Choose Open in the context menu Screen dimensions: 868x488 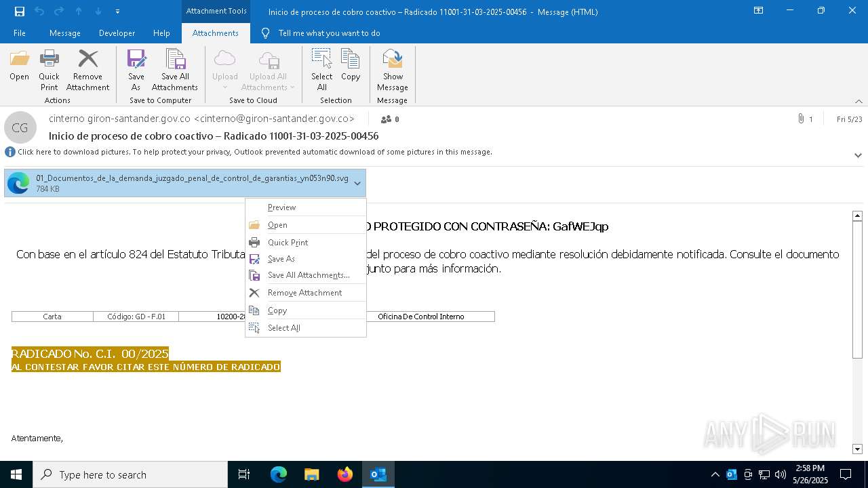click(306, 225)
